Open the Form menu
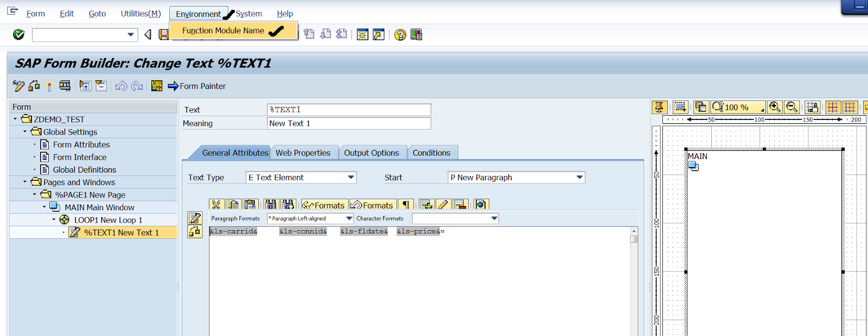Screen dimensions: 868x336 (35, 14)
